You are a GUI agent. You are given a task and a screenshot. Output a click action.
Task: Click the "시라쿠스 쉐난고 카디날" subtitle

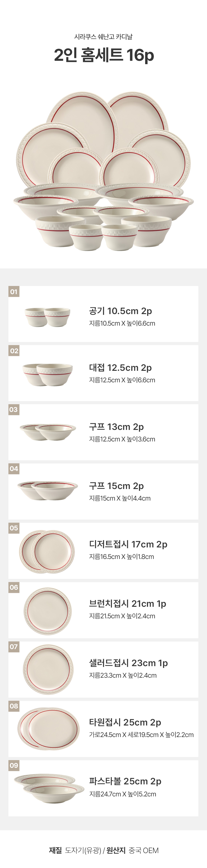click(x=103, y=37)
